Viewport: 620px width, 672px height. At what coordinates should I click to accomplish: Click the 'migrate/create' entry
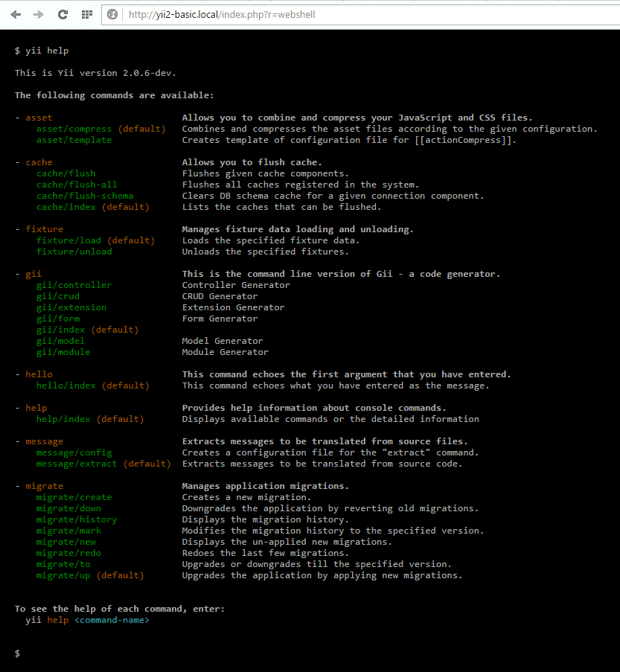pos(74,496)
